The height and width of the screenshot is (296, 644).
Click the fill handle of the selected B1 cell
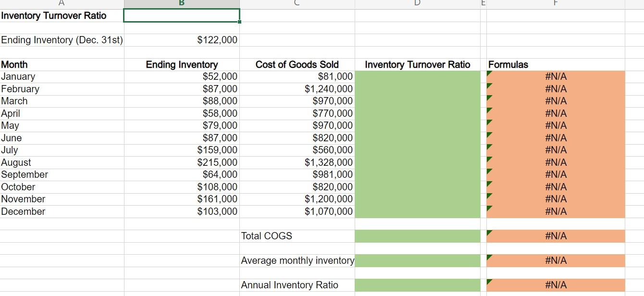pos(239,22)
